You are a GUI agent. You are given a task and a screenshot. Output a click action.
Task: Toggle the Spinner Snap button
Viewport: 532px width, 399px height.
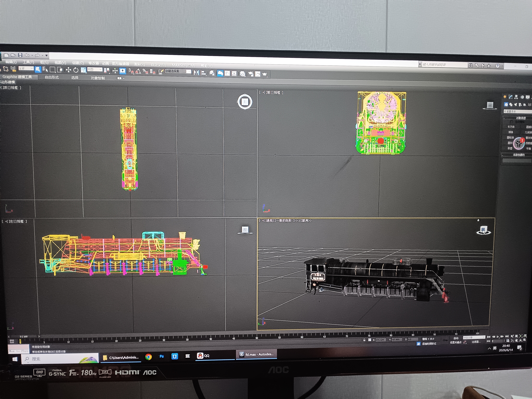pos(152,71)
